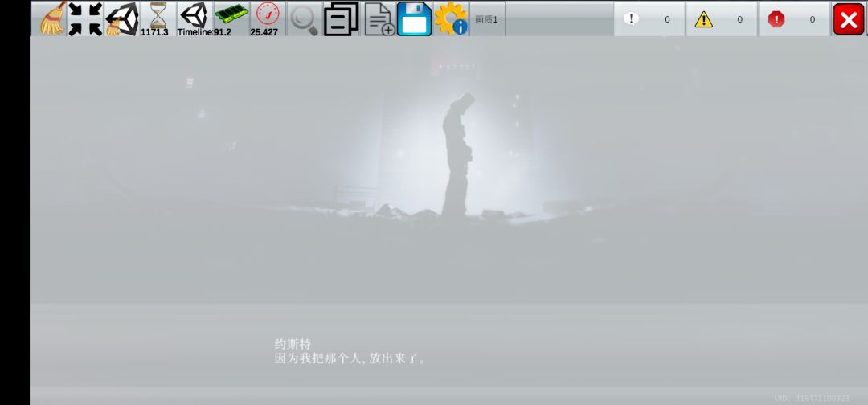Viewport: 868px width, 405px height.
Task: Click the subtitle line 因为我把那个人,放出来了。
Action: [x=350, y=358]
